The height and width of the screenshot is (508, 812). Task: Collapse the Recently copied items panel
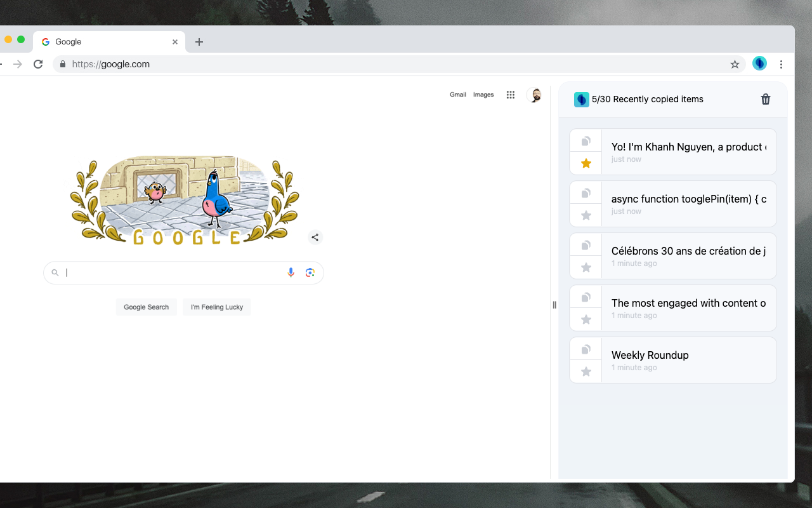coord(554,305)
